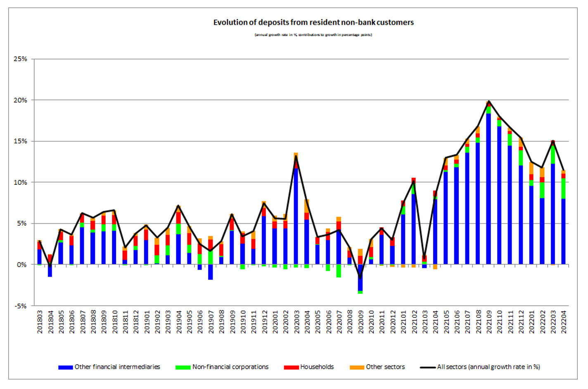
Task: Click the -5% y-axis label
Action: pyautogui.click(x=21, y=306)
